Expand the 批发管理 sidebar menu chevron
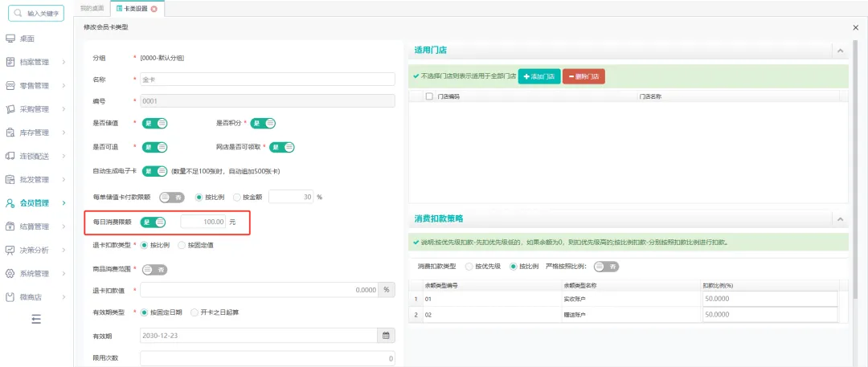The image size is (868, 367). click(63, 180)
